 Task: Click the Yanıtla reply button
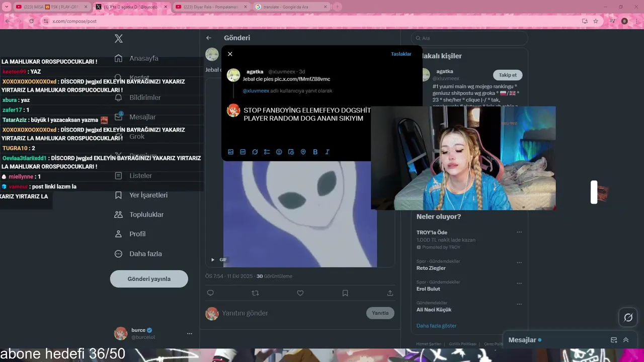(x=380, y=313)
